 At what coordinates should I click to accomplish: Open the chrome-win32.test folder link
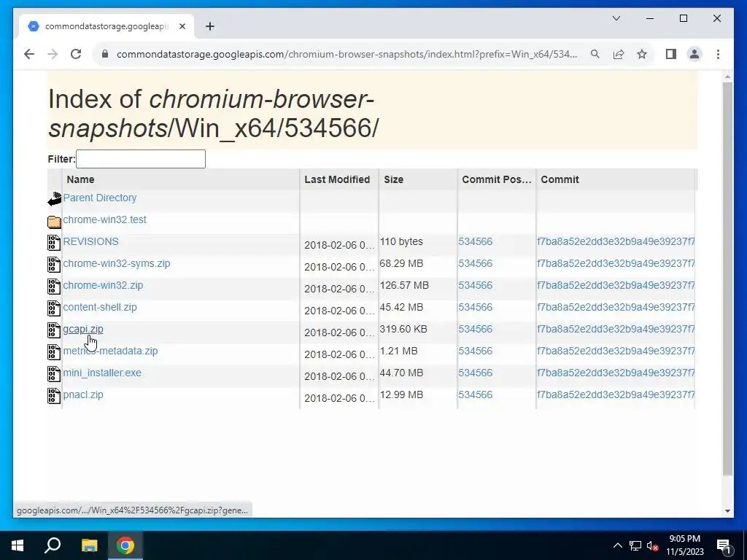(104, 219)
